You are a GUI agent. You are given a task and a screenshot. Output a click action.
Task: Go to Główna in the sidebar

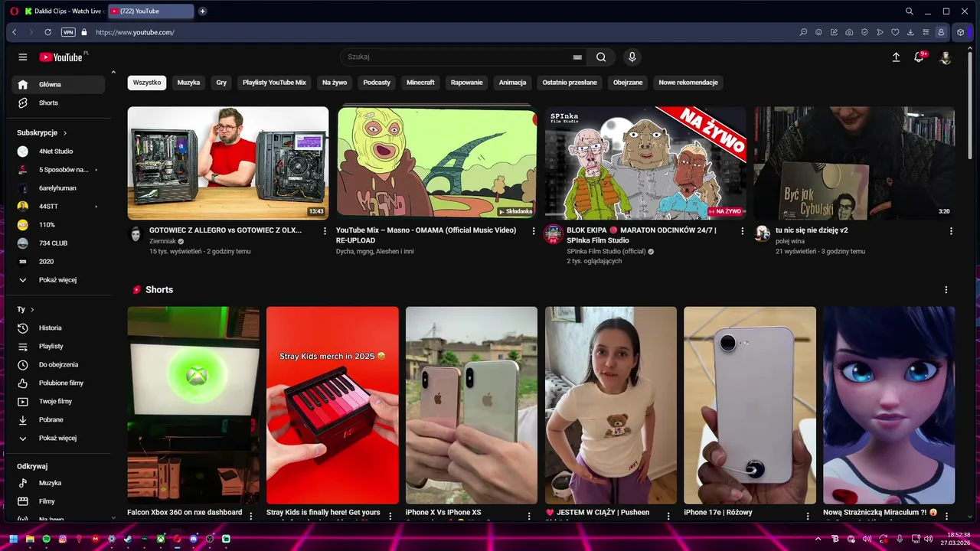[x=58, y=84]
